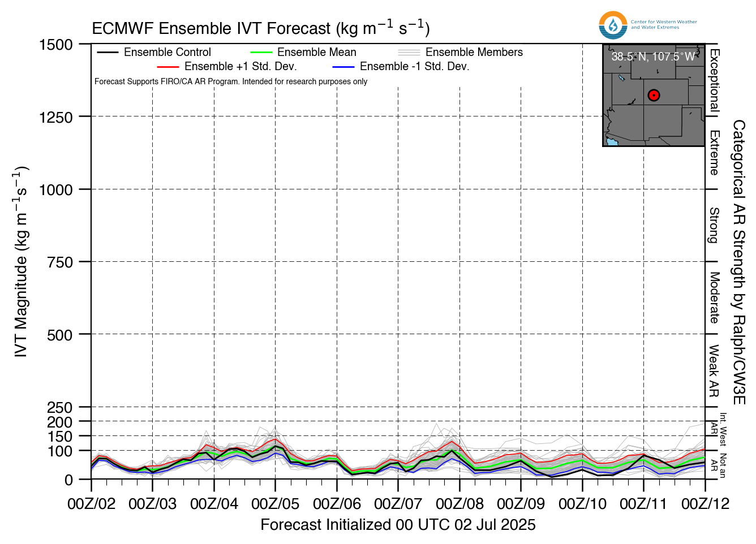Viewport: 756px width, 544px height.
Task: Click the Weak AR category label
Action: [714, 370]
